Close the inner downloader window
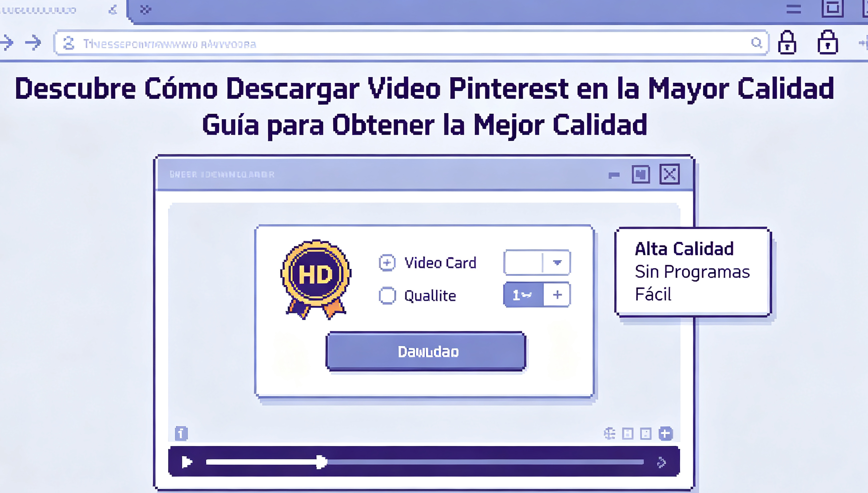The width and height of the screenshot is (868, 493). [670, 174]
